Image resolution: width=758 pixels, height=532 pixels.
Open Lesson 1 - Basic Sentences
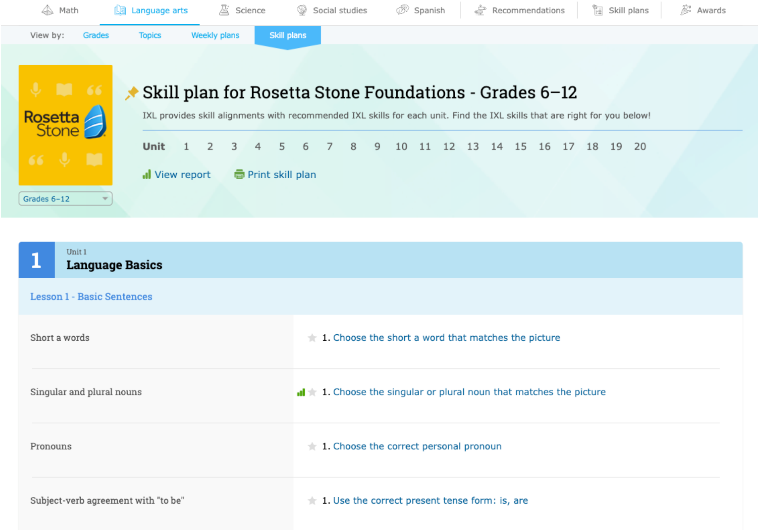[x=91, y=297]
